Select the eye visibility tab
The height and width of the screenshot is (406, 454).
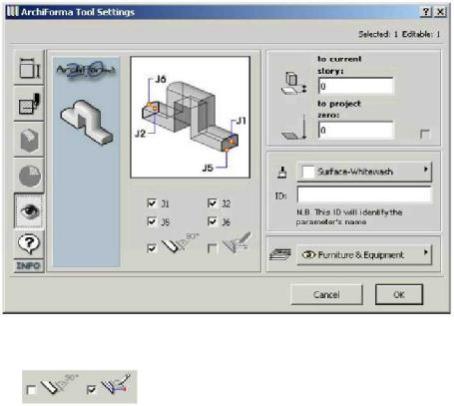(x=29, y=211)
